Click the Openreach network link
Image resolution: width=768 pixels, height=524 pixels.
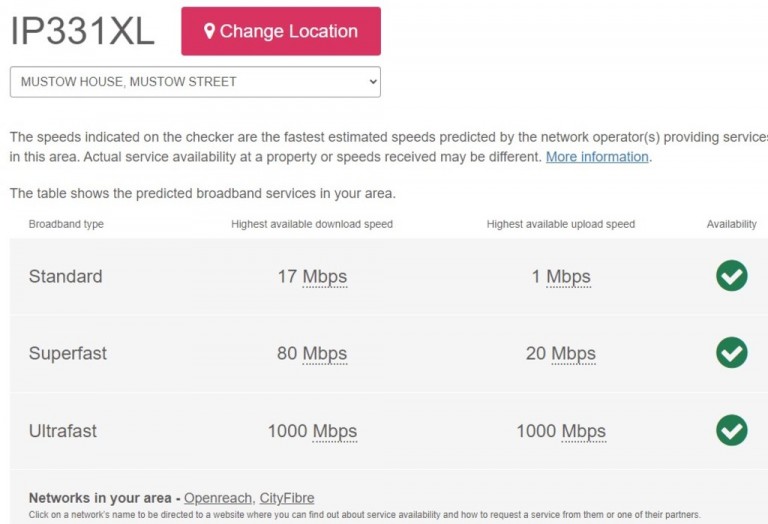[x=217, y=498]
